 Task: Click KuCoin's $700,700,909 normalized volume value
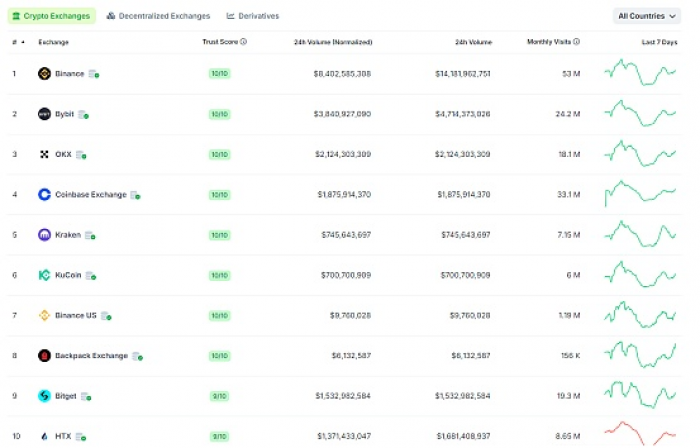pyautogui.click(x=346, y=275)
